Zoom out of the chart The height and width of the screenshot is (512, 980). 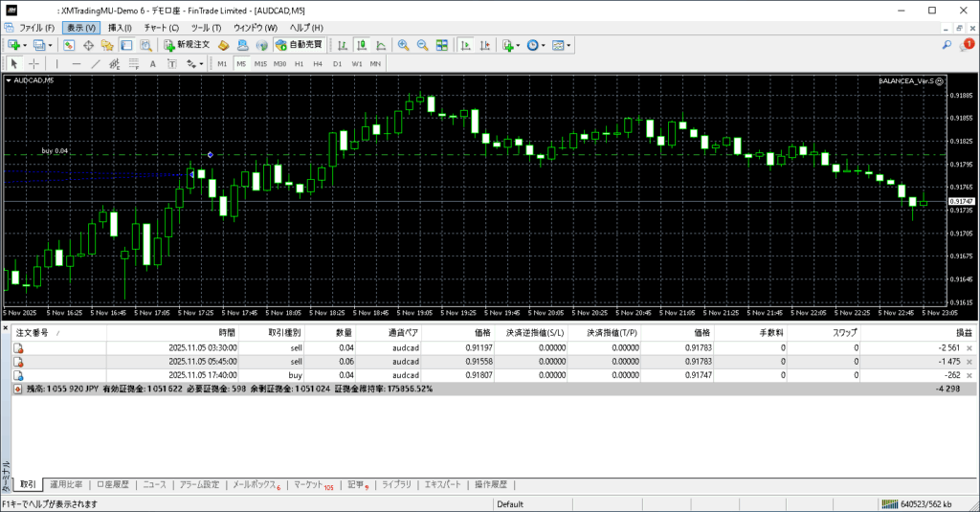pos(422,45)
